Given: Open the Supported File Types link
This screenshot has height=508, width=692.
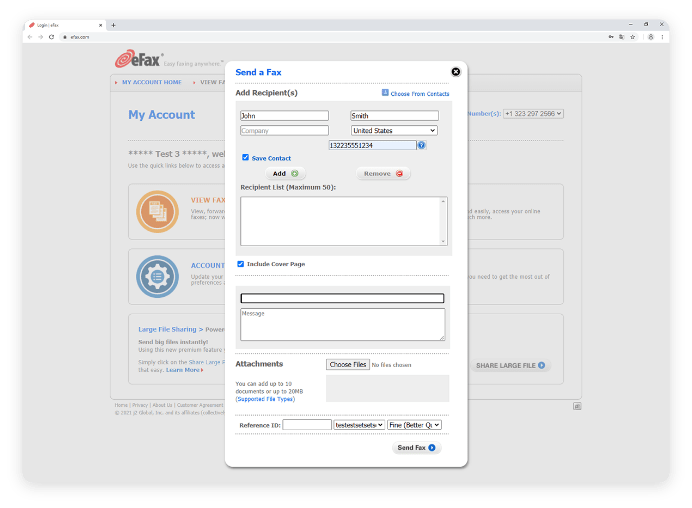Looking at the screenshot, I should click(x=265, y=399).
